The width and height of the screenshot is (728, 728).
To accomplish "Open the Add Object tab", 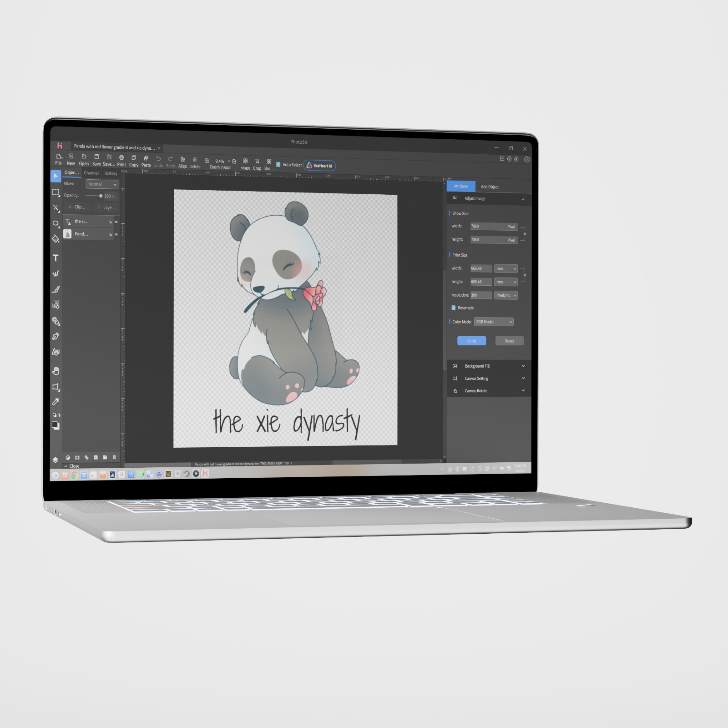I will click(490, 187).
